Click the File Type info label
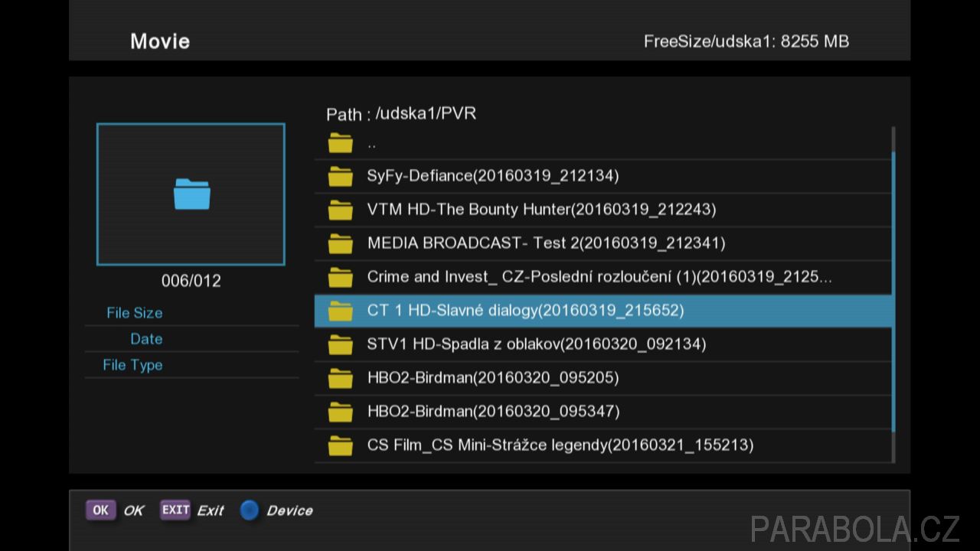The height and width of the screenshot is (551, 980). tap(132, 365)
